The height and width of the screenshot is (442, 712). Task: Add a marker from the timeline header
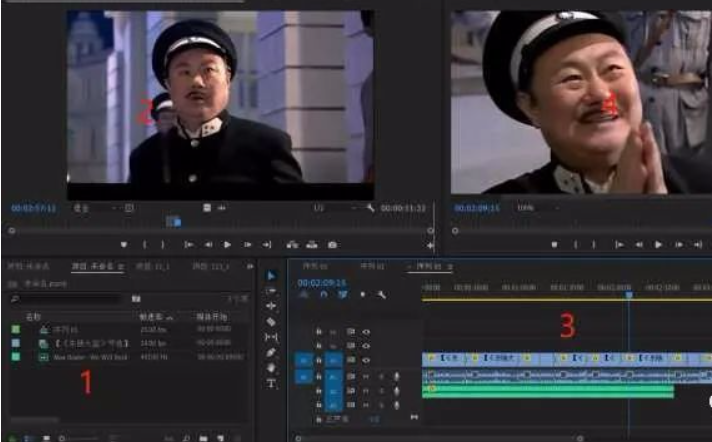pos(362,295)
